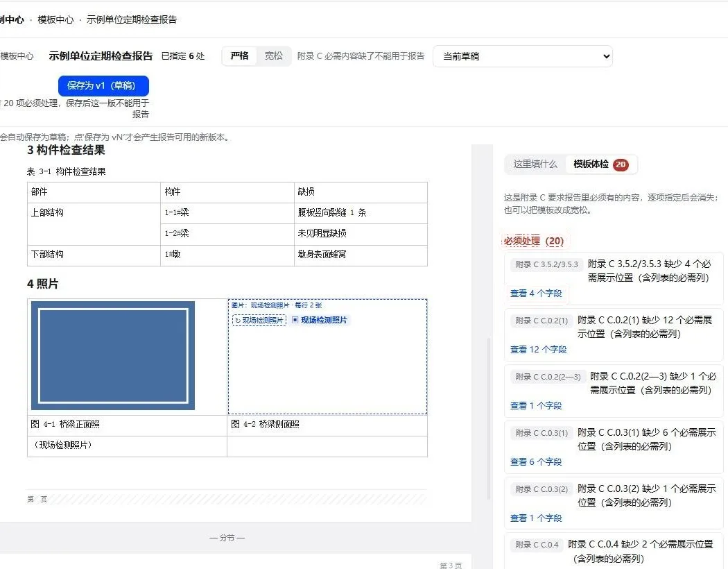Viewport: 728px width, 569px height.
Task: Click 查看 1 个字段 under 附录 C C.0.2(2—3)
Action: 536,405
